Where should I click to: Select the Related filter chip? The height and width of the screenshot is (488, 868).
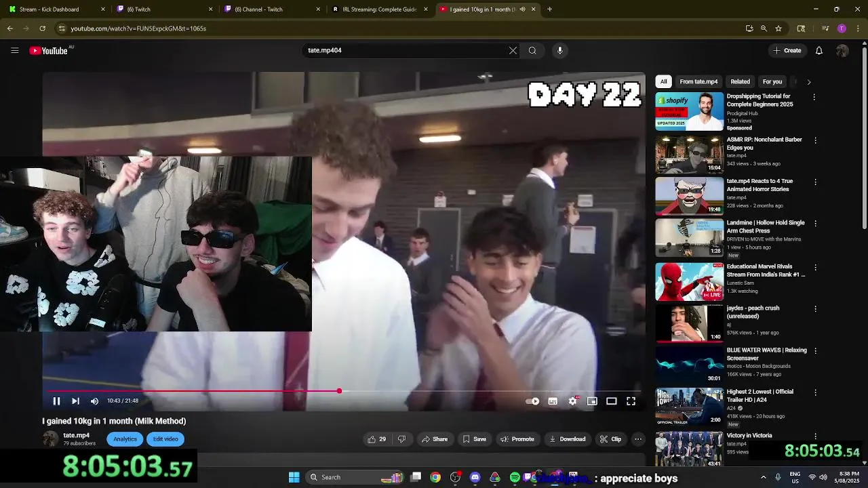tap(740, 81)
